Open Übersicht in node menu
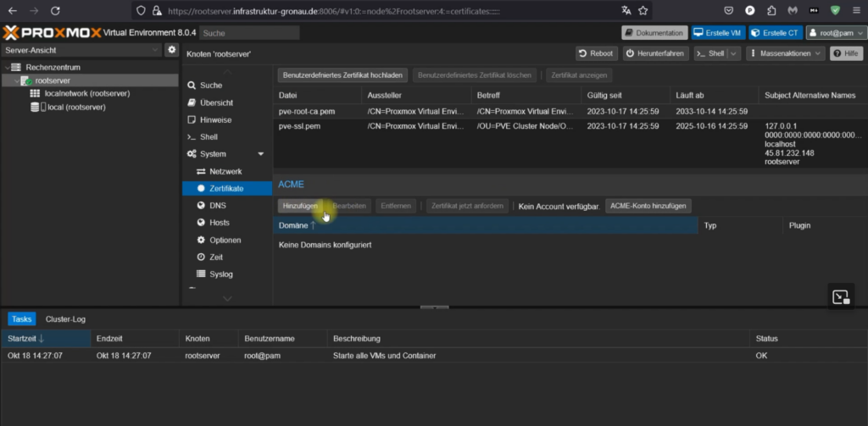The width and height of the screenshot is (868, 426). [x=215, y=102]
